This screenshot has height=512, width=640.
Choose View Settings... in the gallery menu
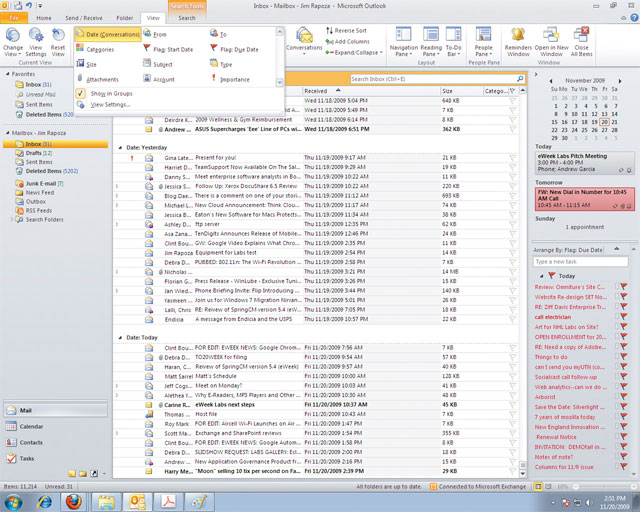click(111, 105)
